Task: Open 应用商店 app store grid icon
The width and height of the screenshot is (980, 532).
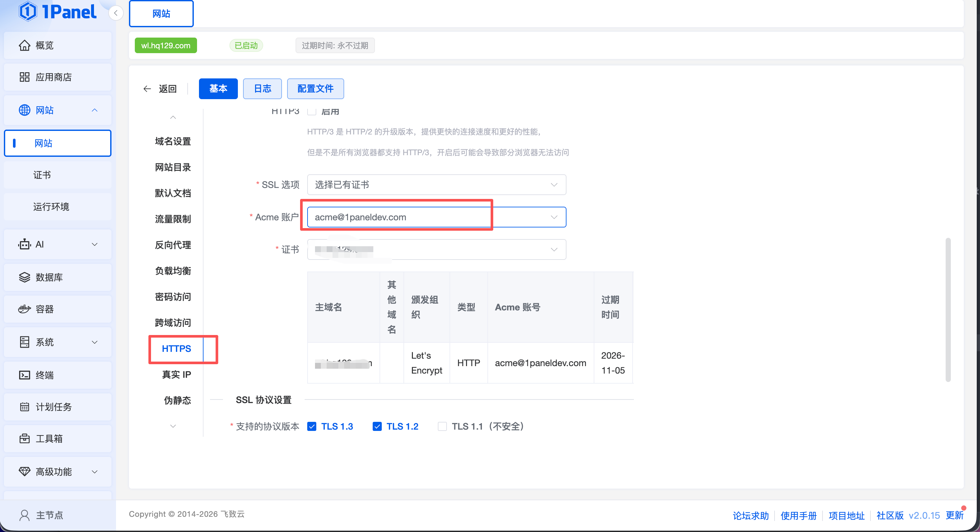Action: tap(24, 77)
